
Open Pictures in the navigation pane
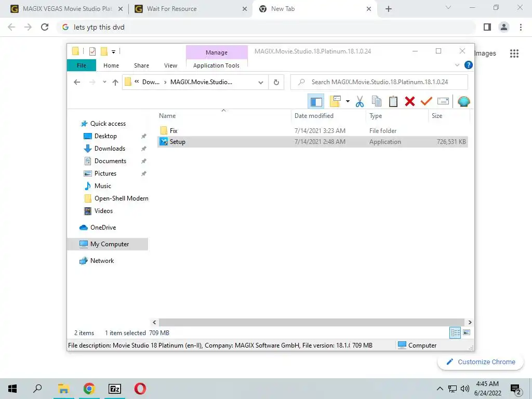pyautogui.click(x=105, y=174)
